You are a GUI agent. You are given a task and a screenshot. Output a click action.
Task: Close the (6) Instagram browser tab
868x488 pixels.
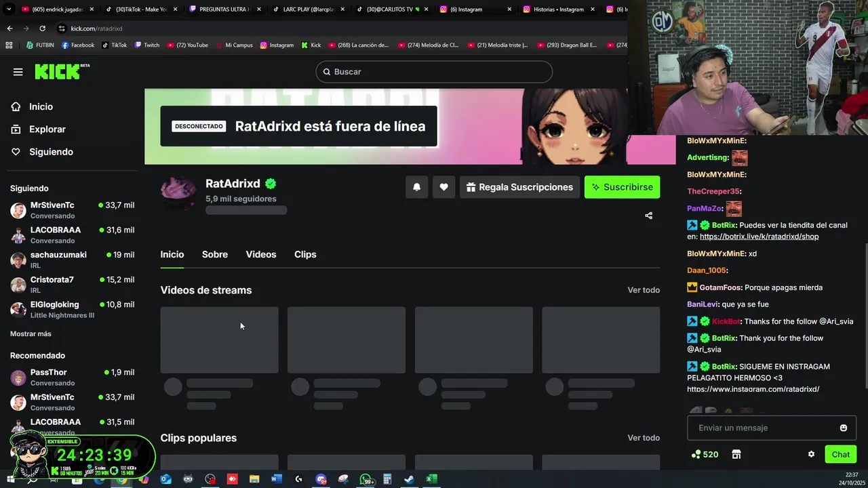pyautogui.click(x=509, y=9)
